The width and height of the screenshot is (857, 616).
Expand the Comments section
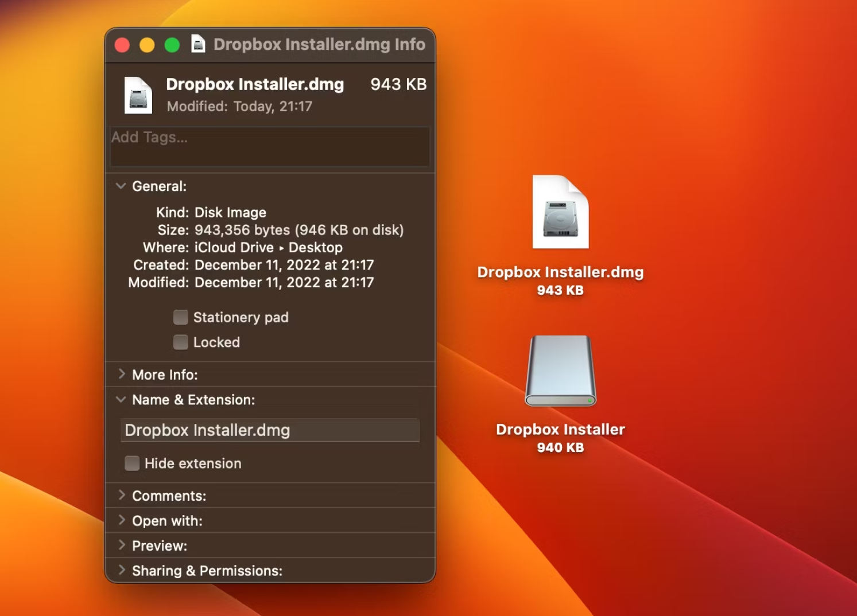(x=121, y=495)
